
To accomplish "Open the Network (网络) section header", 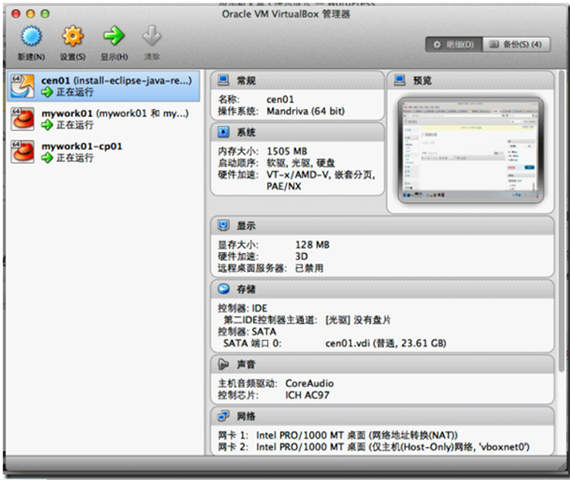I will [x=382, y=416].
